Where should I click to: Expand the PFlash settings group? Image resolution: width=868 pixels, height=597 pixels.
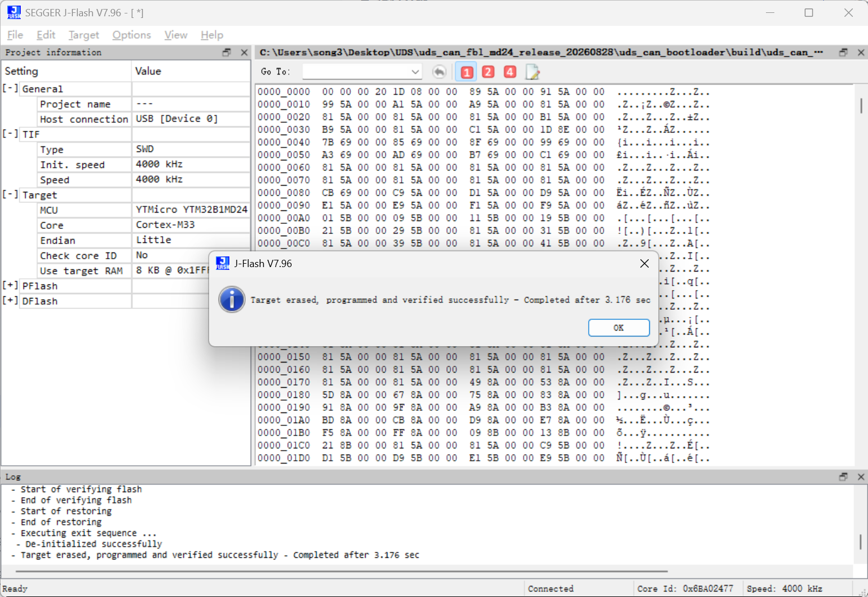click(11, 286)
